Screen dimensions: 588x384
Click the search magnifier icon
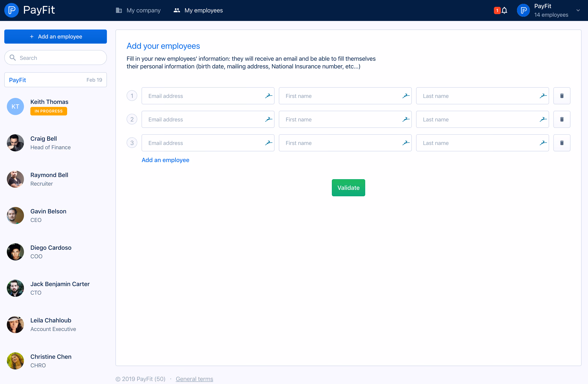coord(13,58)
